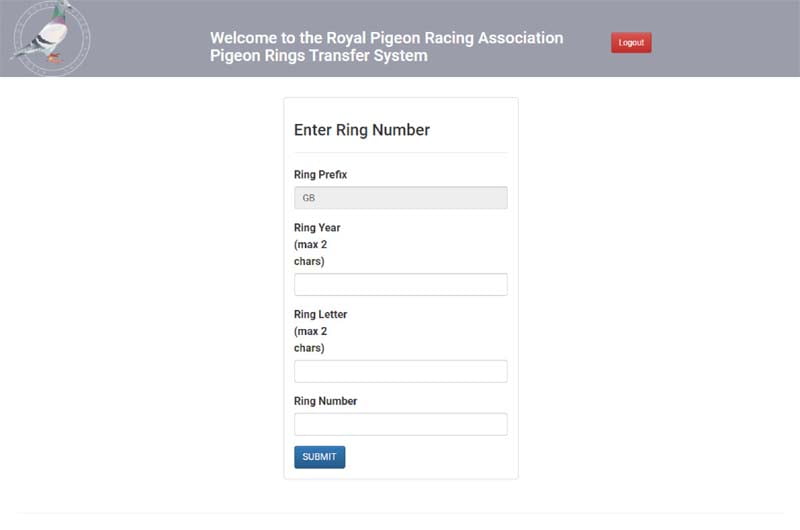Image resolution: width=800 pixels, height=530 pixels.
Task: Click the pigeon logo in the header
Action: pos(50,38)
